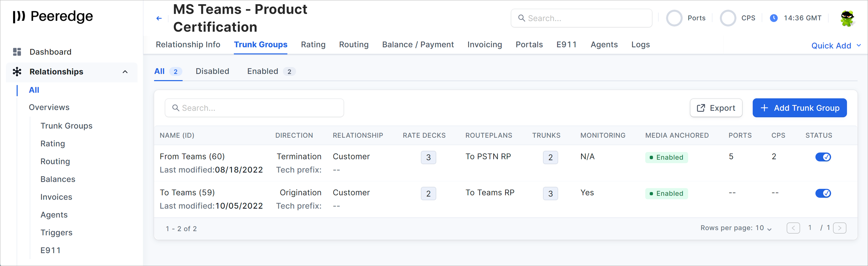Filter by Enabled trunk groups
Viewport: 868px width, 266px height.
pyautogui.click(x=271, y=71)
